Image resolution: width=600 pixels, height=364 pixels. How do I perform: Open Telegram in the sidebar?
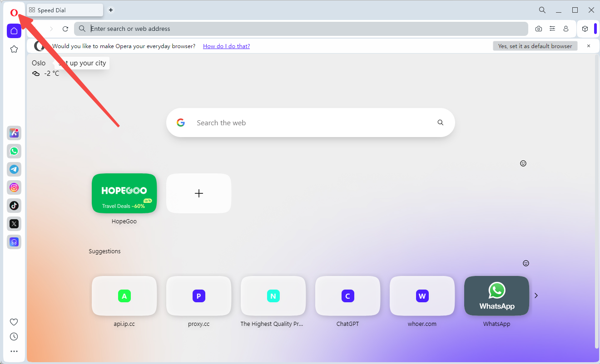(14, 169)
